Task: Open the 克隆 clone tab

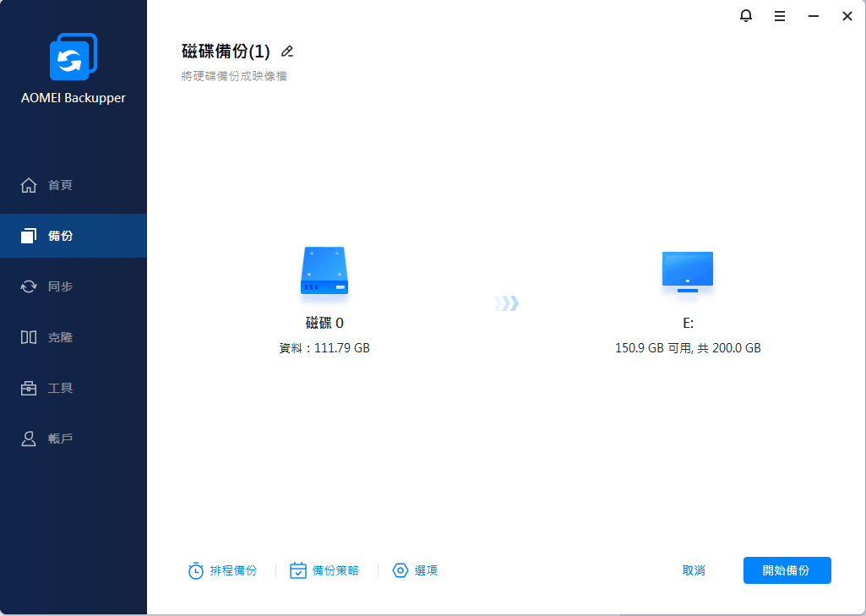Action: [74, 337]
